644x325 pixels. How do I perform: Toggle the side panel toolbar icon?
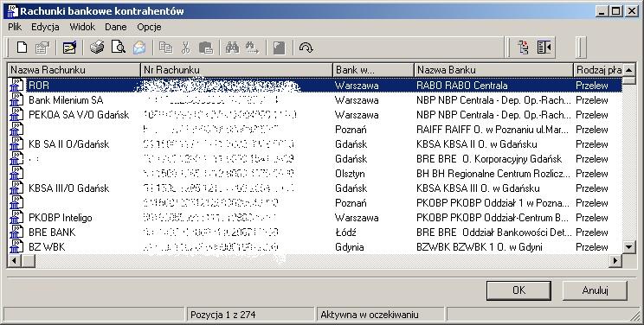(x=544, y=48)
